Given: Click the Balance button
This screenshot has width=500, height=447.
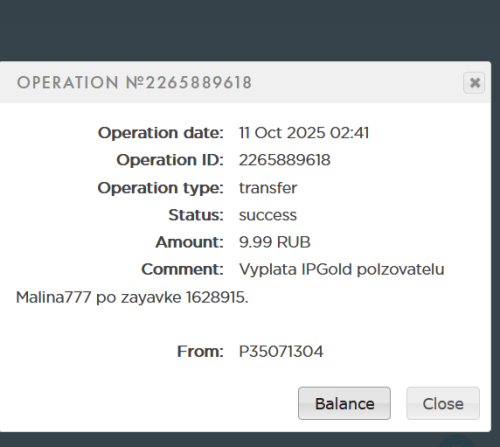Looking at the screenshot, I should pos(344,403).
